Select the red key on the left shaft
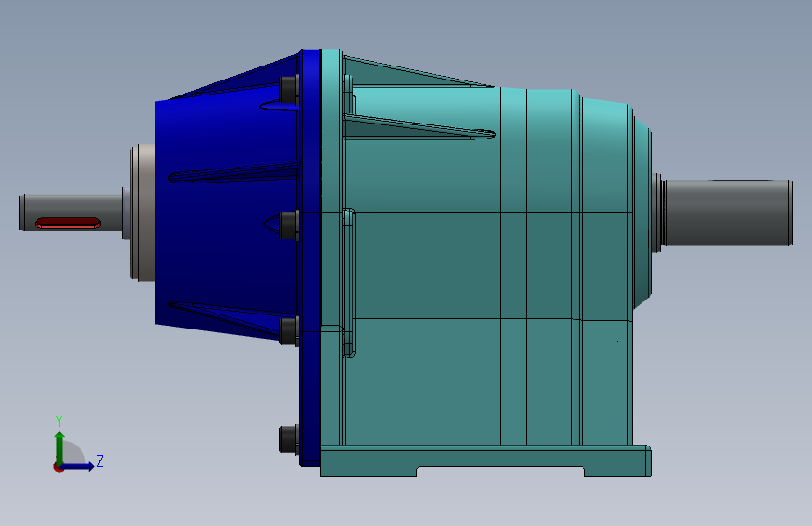The height and width of the screenshot is (526, 812). [67, 223]
